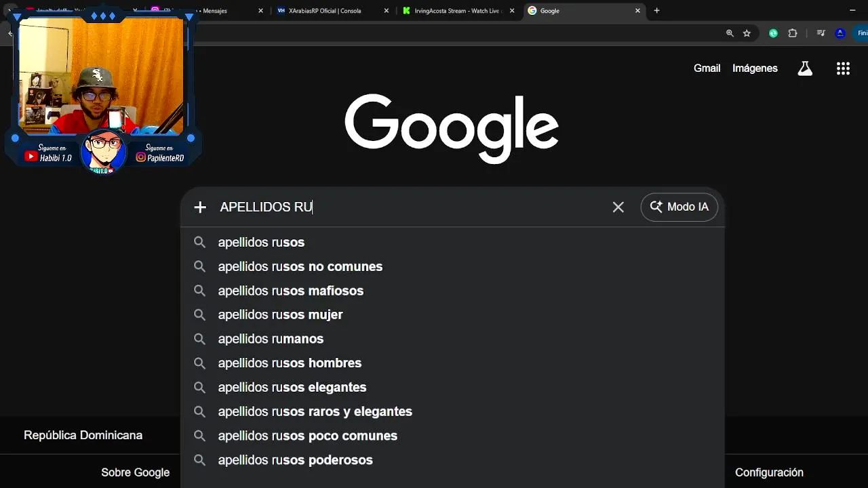Open the Google apps grid icon
This screenshot has height=488, width=868.
[x=843, y=68]
